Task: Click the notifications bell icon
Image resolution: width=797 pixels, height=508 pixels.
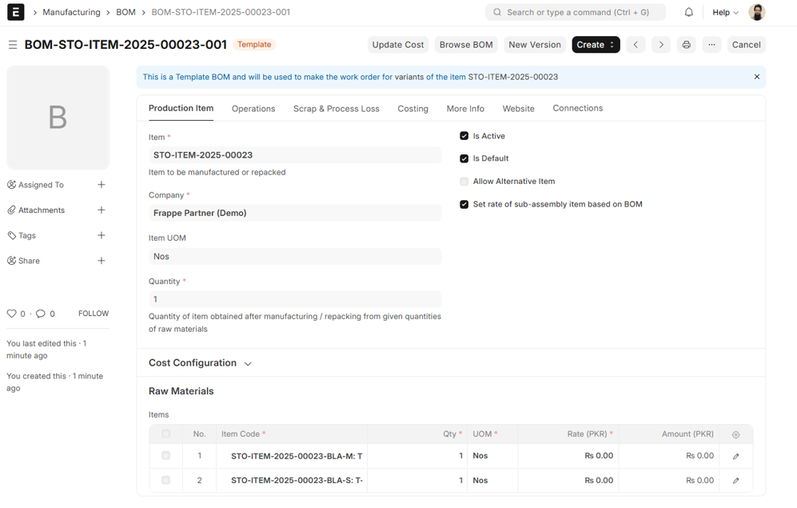Action: 689,13
